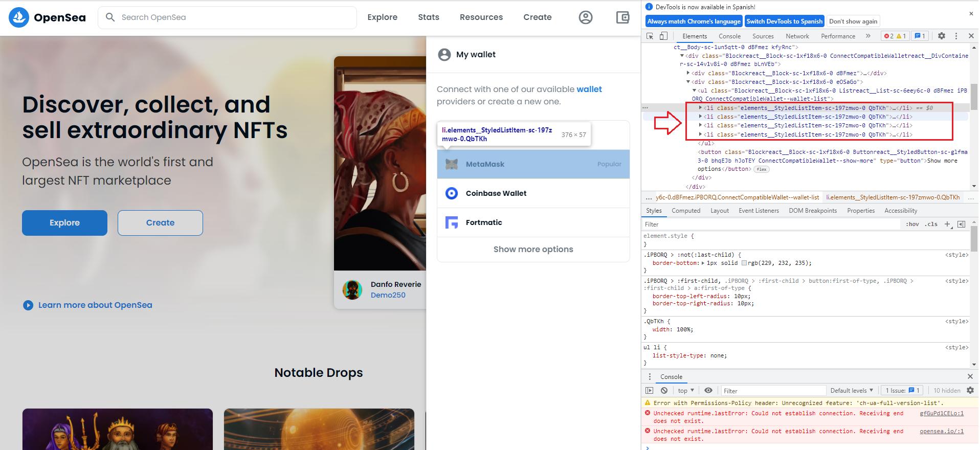980x450 pixels.
Task: Toggle the .cls element classes panel
Action: click(931, 224)
